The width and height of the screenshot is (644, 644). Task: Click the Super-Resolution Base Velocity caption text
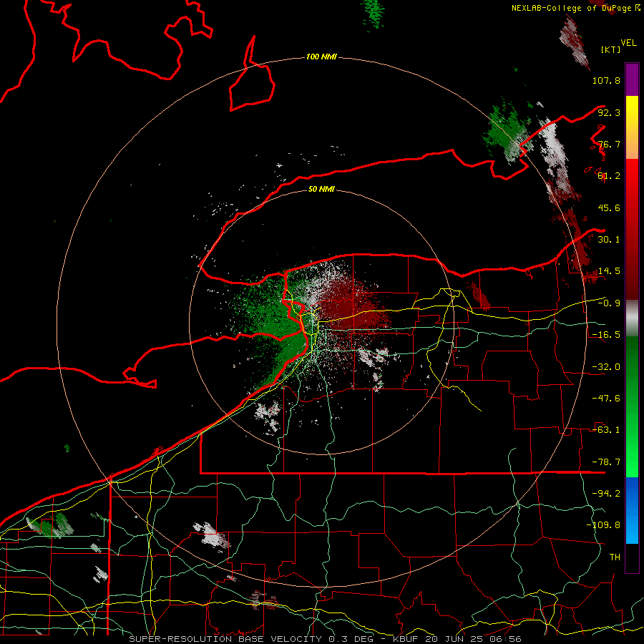[325, 639]
